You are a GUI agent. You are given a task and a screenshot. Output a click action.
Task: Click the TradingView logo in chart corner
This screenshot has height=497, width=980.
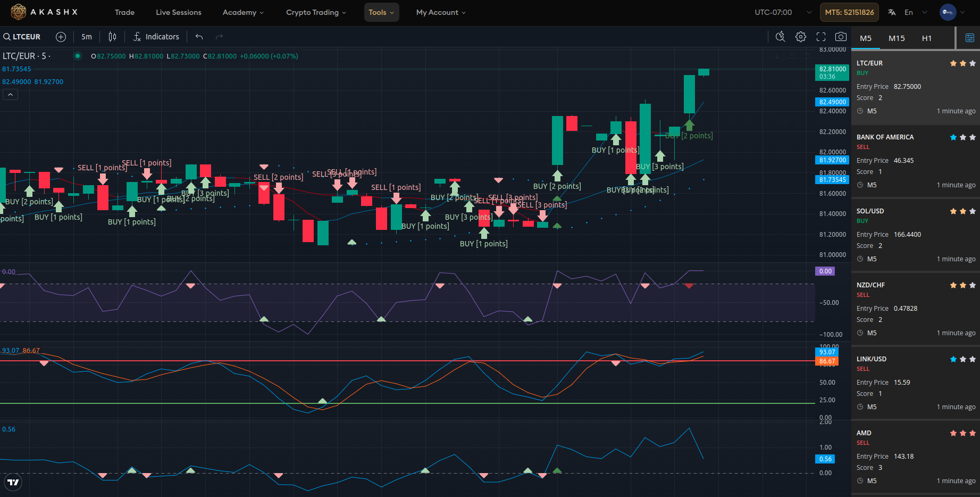13,482
